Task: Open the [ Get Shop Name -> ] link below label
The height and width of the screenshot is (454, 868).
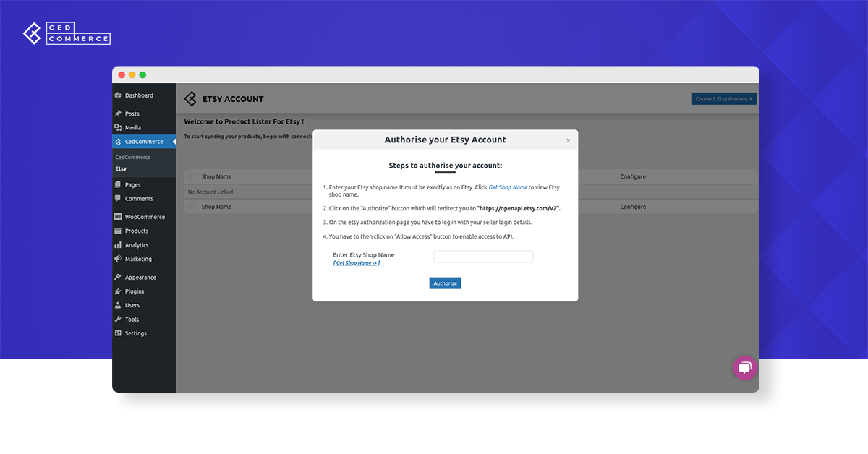Action: tap(357, 263)
